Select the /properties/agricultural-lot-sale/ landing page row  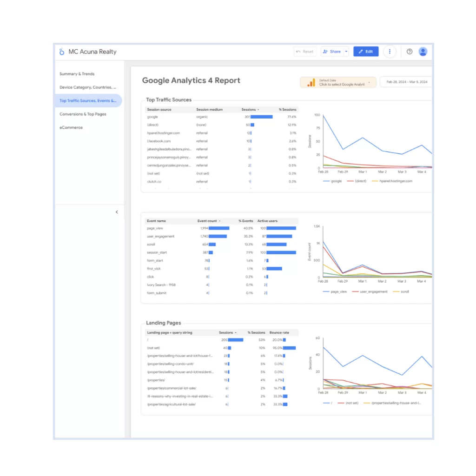[222, 404]
